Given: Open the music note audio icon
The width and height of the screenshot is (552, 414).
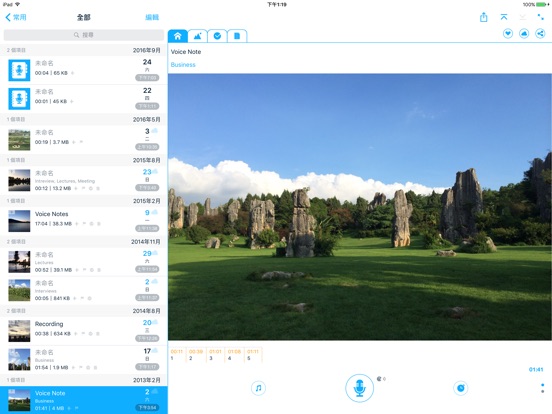Looking at the screenshot, I should coord(258,388).
